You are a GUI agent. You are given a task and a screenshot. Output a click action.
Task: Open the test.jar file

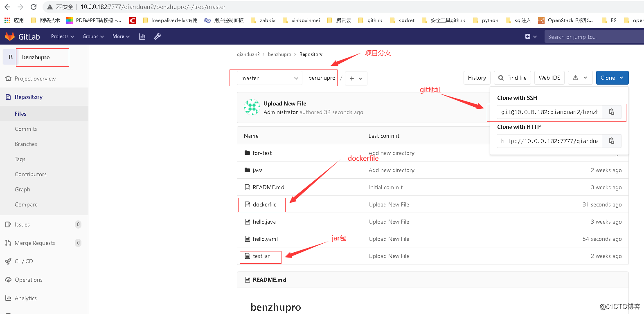(x=261, y=256)
